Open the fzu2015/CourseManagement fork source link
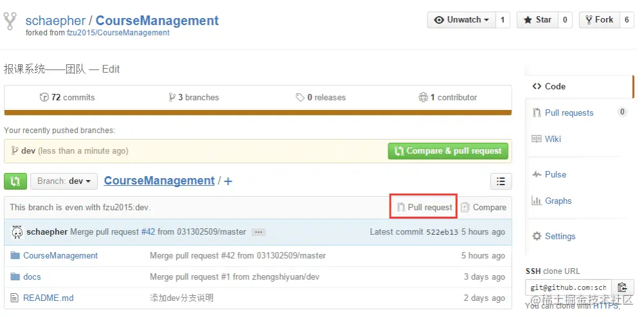Image resolution: width=644 pixels, height=317 pixels. (x=118, y=33)
